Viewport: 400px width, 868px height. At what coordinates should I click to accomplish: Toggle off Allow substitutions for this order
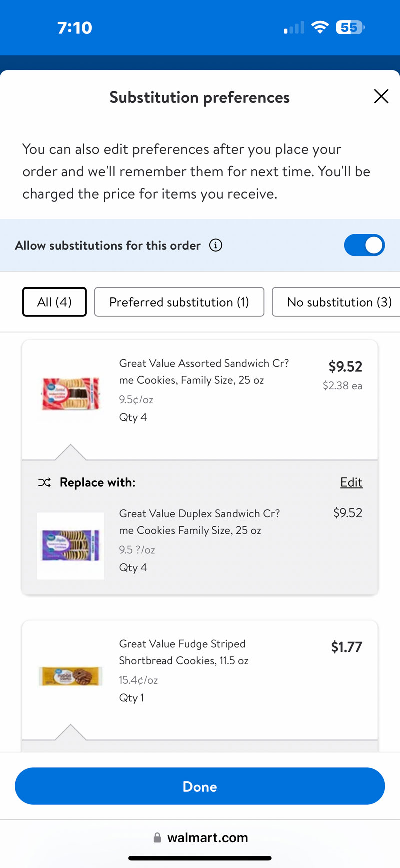point(364,245)
